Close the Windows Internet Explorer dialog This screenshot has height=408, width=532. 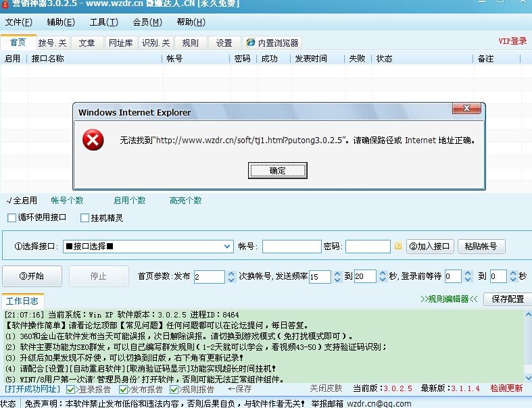(466, 108)
